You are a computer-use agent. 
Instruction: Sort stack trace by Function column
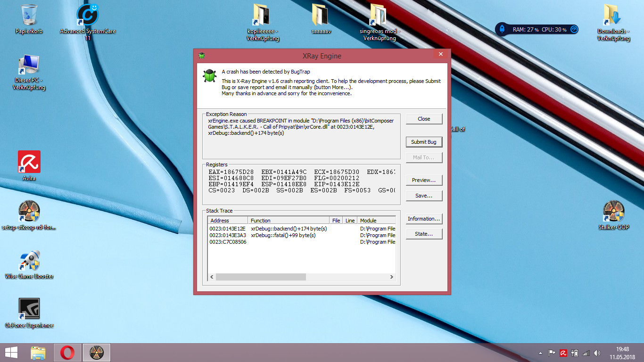coord(289,220)
